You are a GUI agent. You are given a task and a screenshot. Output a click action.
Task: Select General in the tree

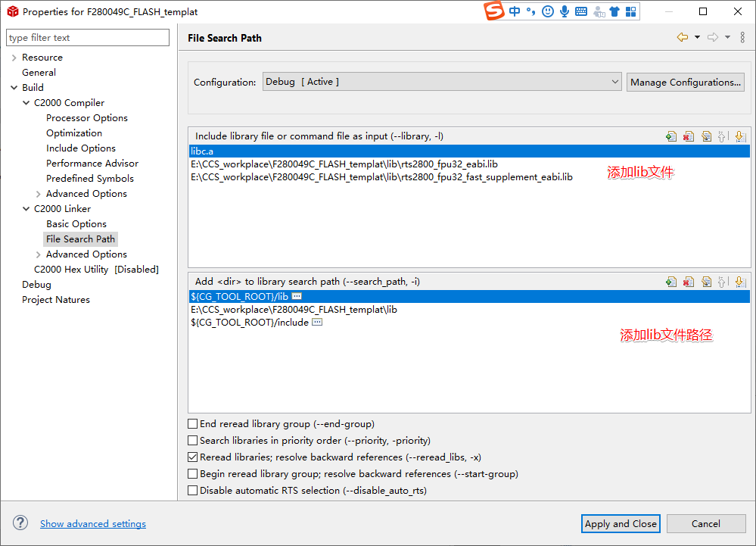pos(39,73)
